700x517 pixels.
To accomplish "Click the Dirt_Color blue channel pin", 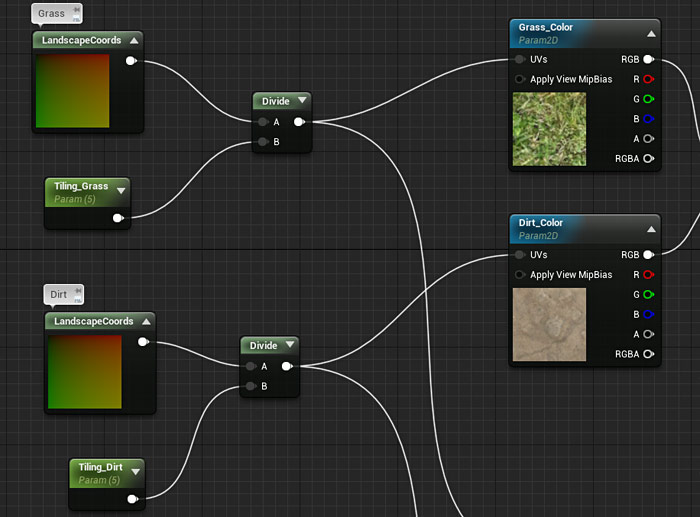I will coord(649,314).
